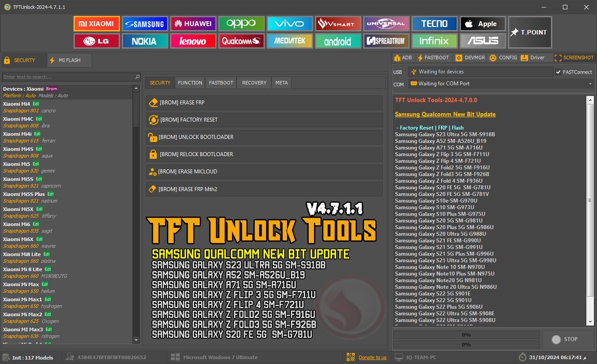The image size is (597, 364).
Task: Open the META tab
Action: [x=281, y=83]
